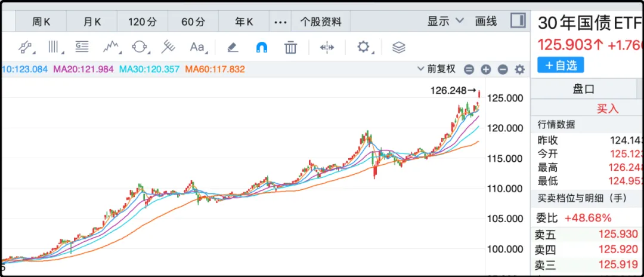
Task: Expand the 前复权 adjustment dropdown
Action: (437, 69)
